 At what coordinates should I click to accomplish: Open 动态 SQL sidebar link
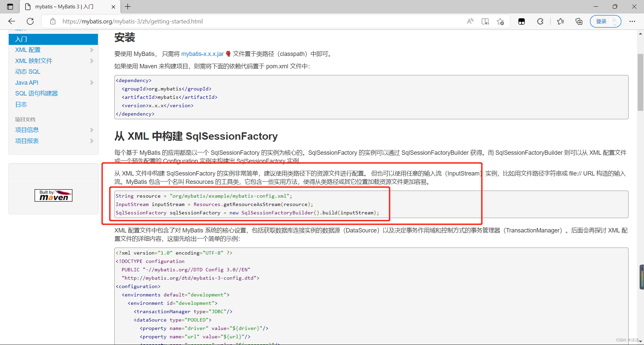28,72
